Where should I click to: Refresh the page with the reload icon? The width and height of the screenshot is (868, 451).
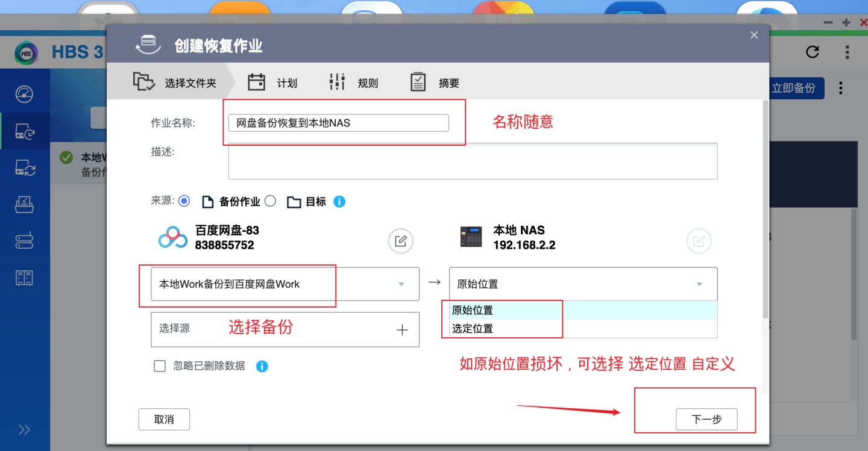pos(811,52)
